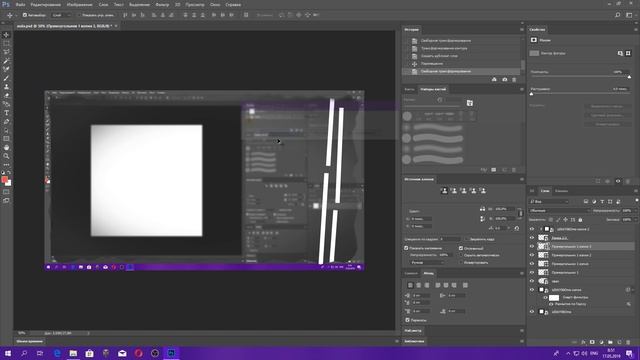Toggle Показать наложение checkbox
Image resolution: width=640 pixels, height=360 pixels.
(x=406, y=248)
